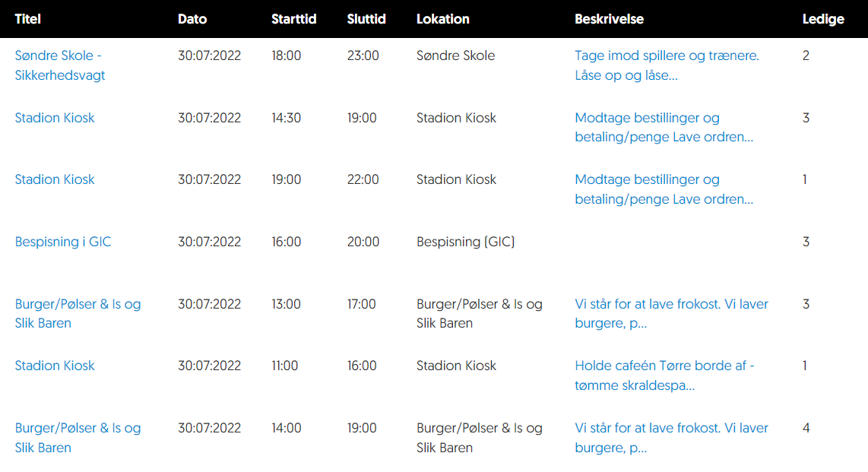Viewport: 868px width, 472px height.
Task: Open the Stadion Kiosk shift starting 14:30
Action: (55, 118)
